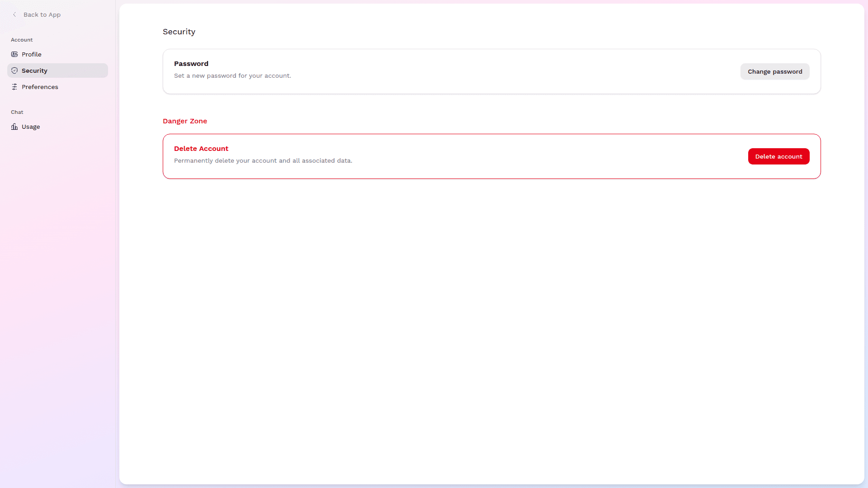The image size is (868, 488).
Task: Click the Security shield icon
Action: pos(14,70)
